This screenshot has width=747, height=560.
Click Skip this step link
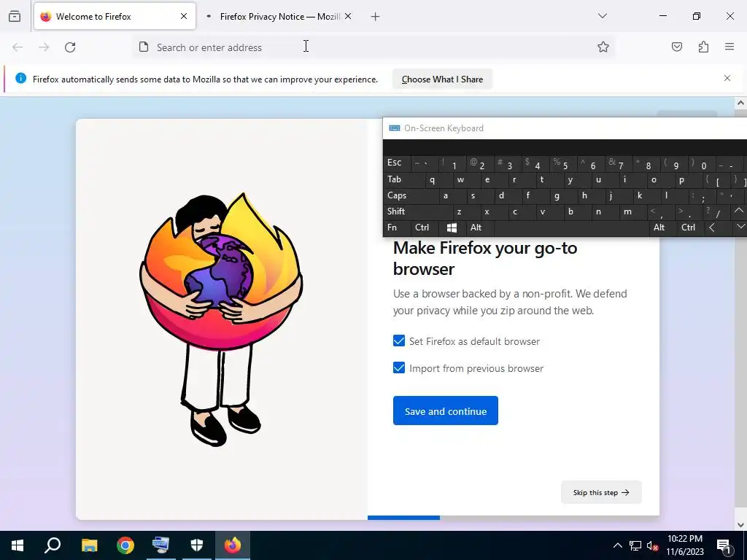pyautogui.click(x=601, y=492)
